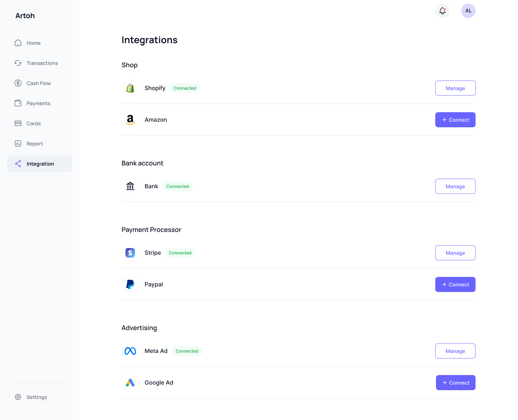This screenshot has width=518, height=420.
Task: Click the Shopify logo icon
Action: point(130,88)
